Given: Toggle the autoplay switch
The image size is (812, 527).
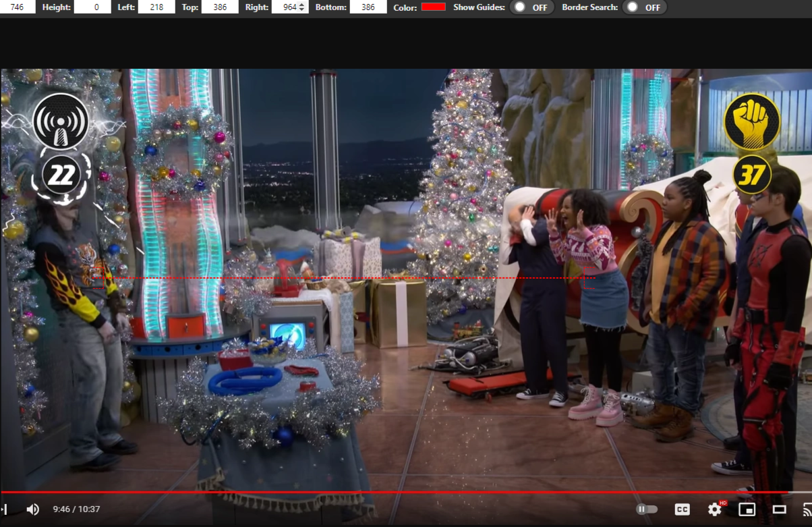Looking at the screenshot, I should coord(647,509).
